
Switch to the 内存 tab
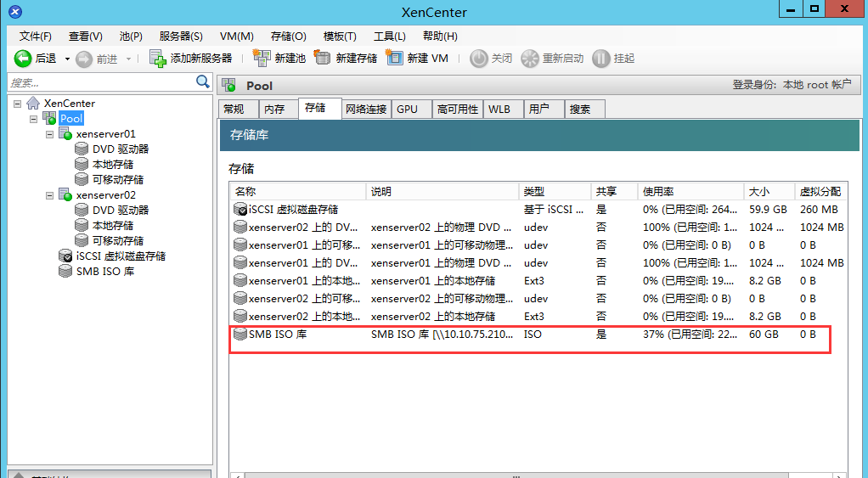click(279, 109)
